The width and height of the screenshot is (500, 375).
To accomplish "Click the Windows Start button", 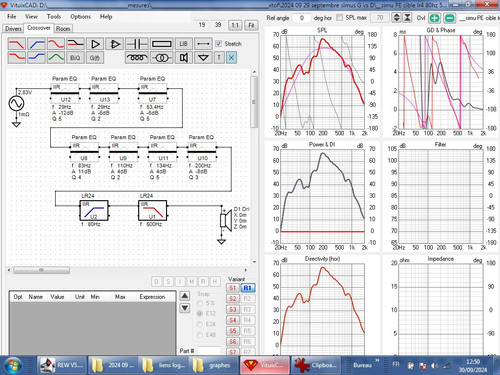I will click(x=13, y=365).
